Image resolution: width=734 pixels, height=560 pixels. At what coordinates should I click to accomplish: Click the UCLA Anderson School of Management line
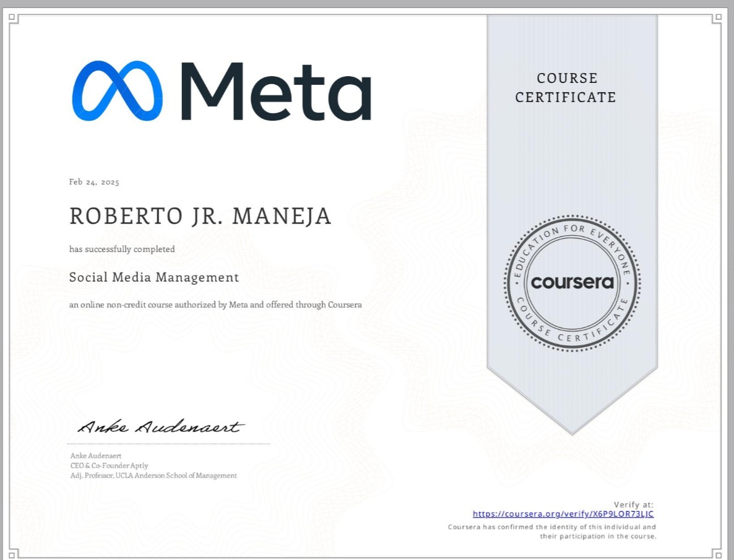click(x=153, y=476)
